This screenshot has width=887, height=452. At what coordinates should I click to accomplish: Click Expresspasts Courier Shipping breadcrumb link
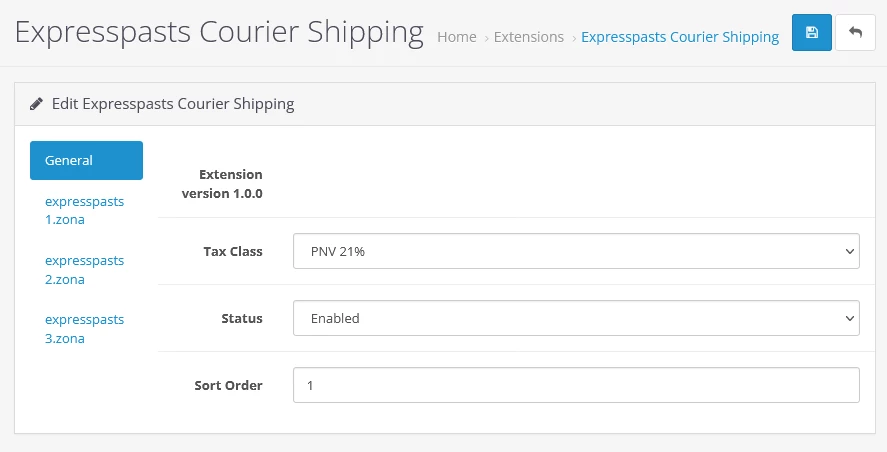pos(680,37)
